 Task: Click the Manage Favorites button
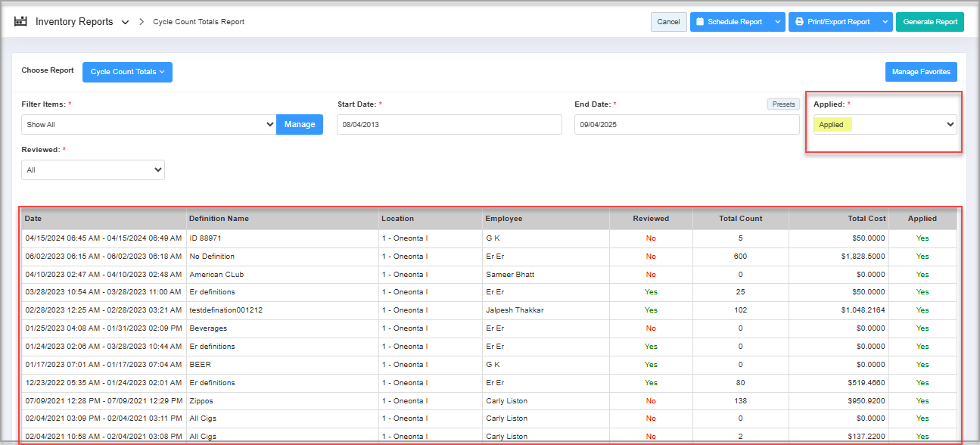[x=920, y=72]
